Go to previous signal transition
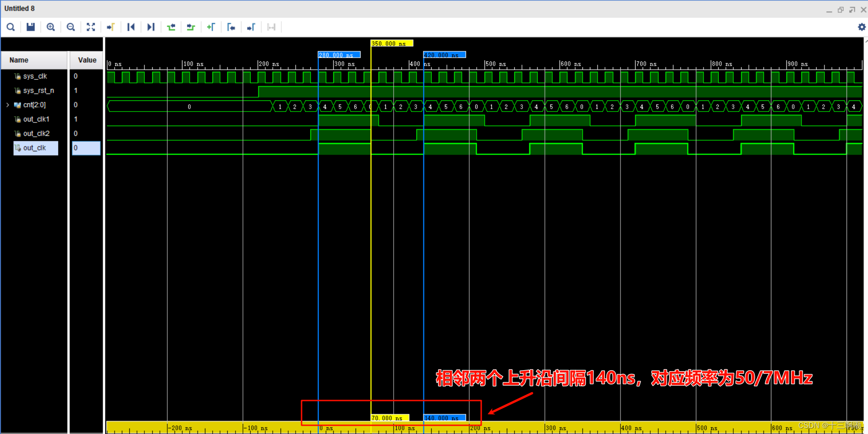Screen dimensions: 868x434 [171, 27]
